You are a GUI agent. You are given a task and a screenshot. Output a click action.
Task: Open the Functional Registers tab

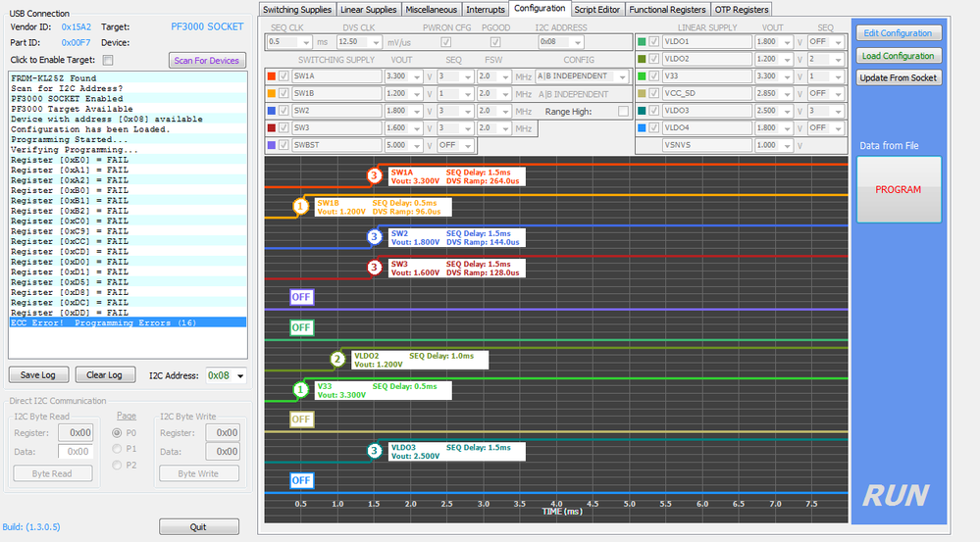point(667,10)
